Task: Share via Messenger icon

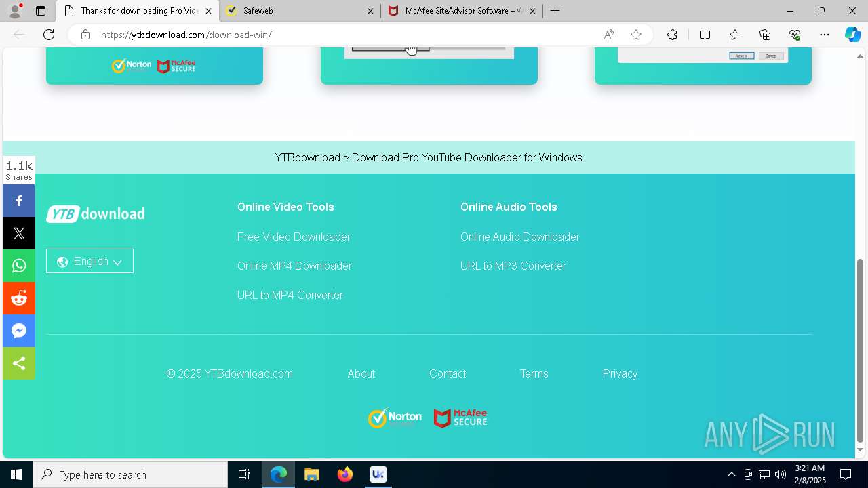Action: point(19,331)
